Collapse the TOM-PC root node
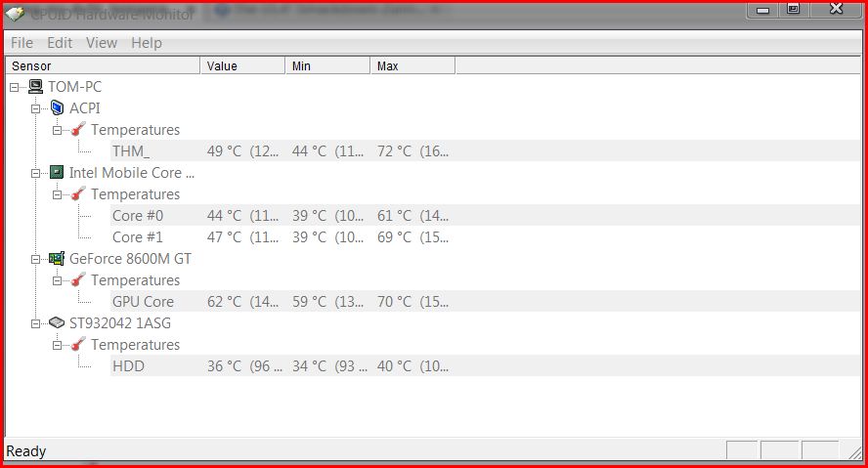The image size is (868, 468). point(15,87)
